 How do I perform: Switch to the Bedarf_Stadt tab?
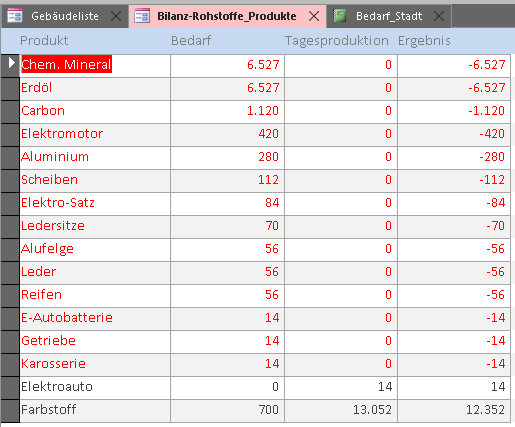(389, 16)
